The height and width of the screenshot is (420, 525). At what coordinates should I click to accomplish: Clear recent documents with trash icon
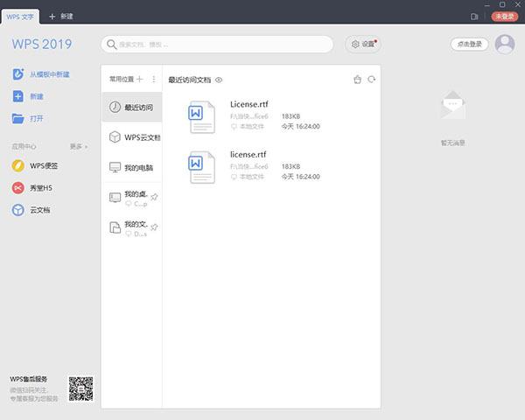pos(357,80)
